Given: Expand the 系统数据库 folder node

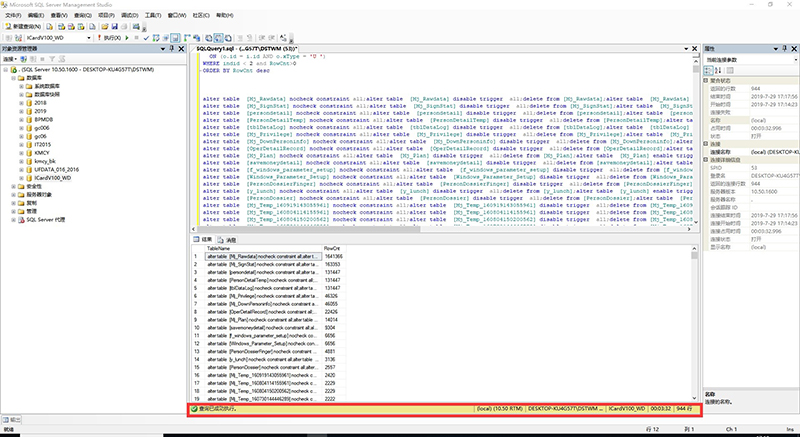Looking at the screenshot, I should (21, 86).
